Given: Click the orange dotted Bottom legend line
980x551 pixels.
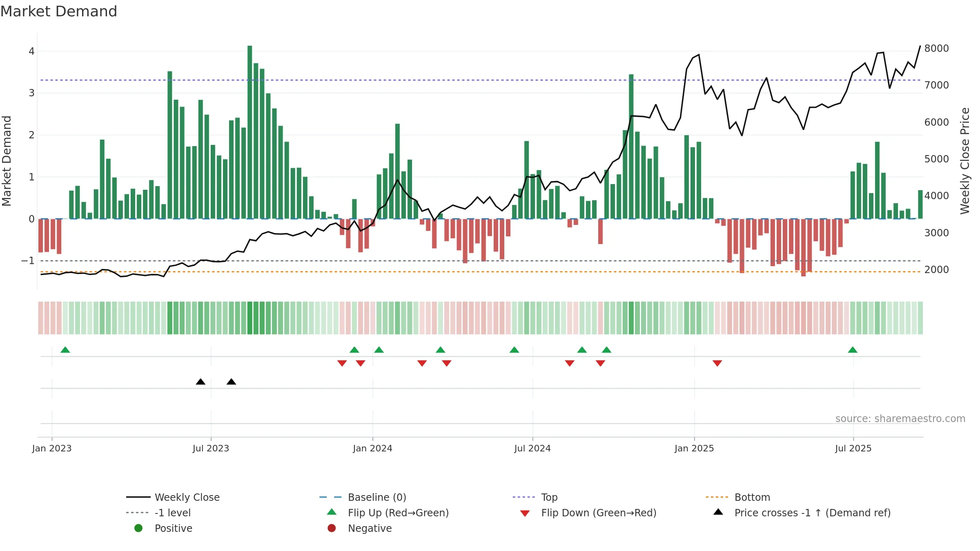Looking at the screenshot, I should tap(717, 497).
